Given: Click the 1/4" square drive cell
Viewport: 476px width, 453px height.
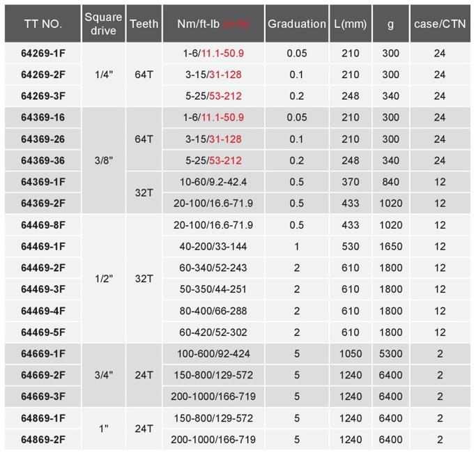Looking at the screenshot, I should click(x=103, y=75).
